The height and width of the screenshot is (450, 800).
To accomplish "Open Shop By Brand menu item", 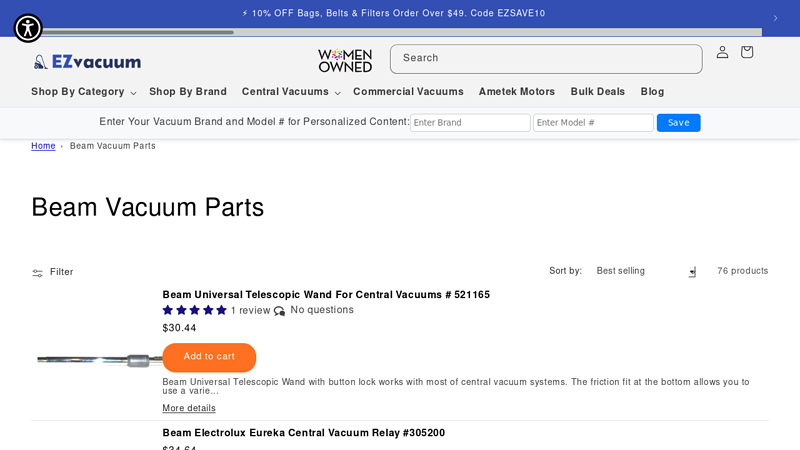I will [188, 92].
